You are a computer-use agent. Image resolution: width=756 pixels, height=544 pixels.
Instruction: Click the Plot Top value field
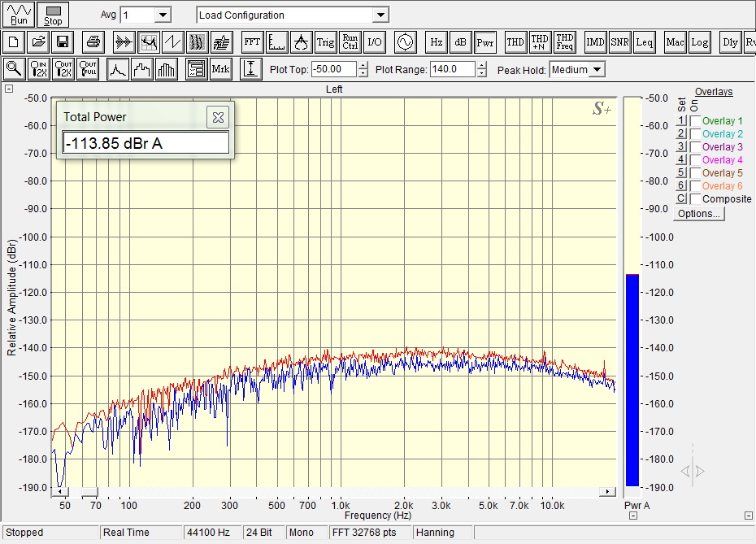[x=334, y=69]
